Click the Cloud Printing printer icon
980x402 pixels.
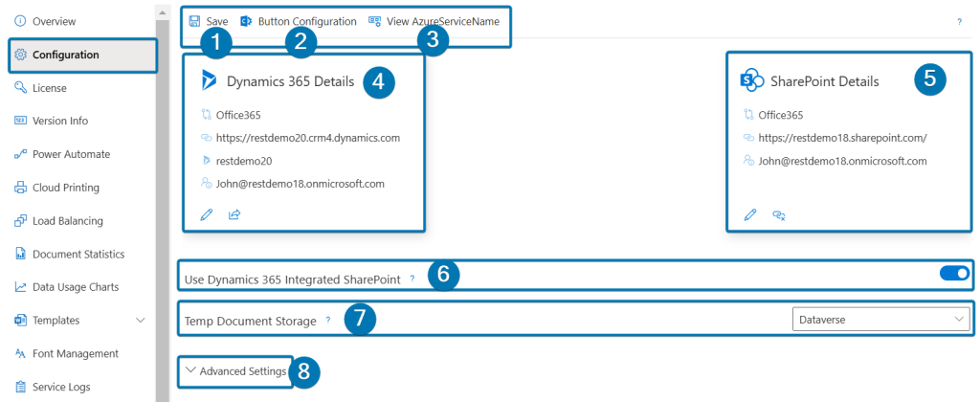21,188
